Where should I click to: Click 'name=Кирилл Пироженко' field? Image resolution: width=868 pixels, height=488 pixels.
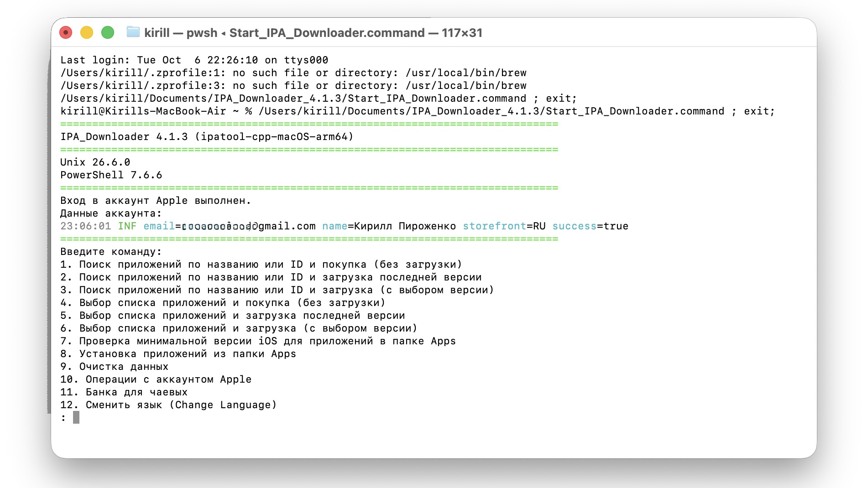tap(389, 226)
